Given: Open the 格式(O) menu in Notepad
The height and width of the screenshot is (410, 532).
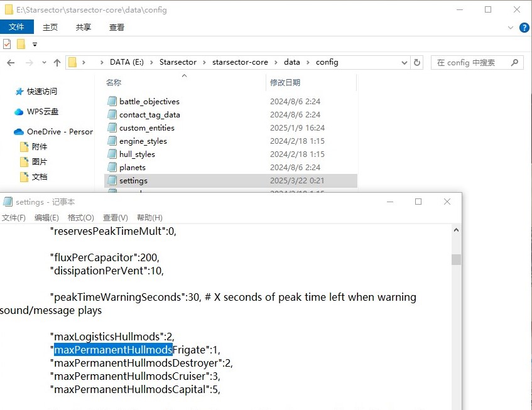Looking at the screenshot, I should click(x=80, y=217).
